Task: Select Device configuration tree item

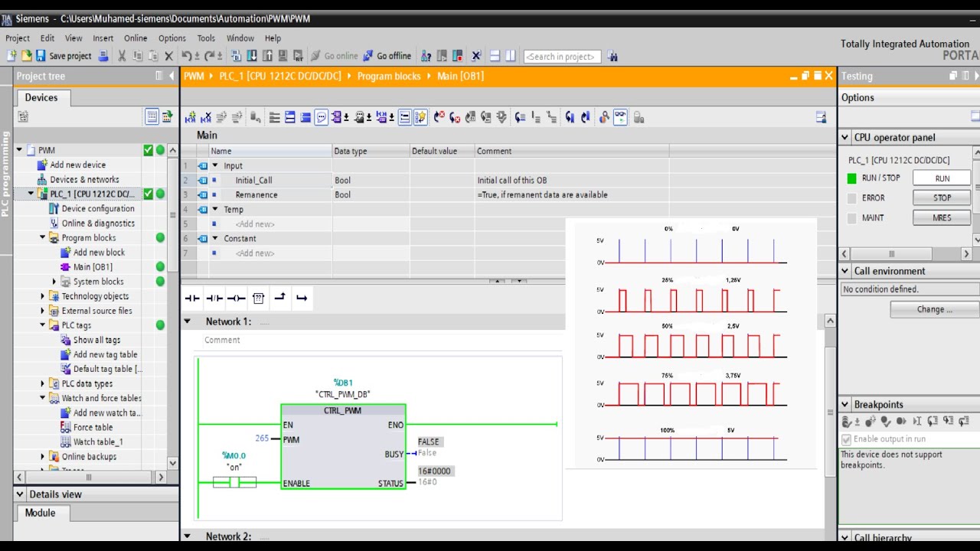Action: click(x=98, y=208)
